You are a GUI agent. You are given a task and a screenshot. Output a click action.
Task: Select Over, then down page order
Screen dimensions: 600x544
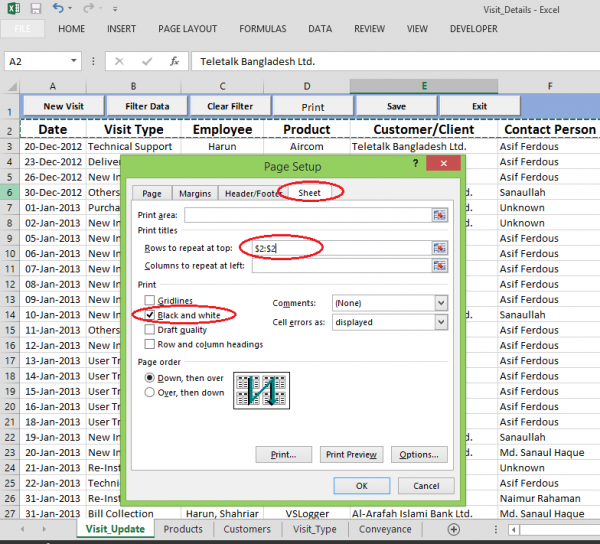pos(150,393)
